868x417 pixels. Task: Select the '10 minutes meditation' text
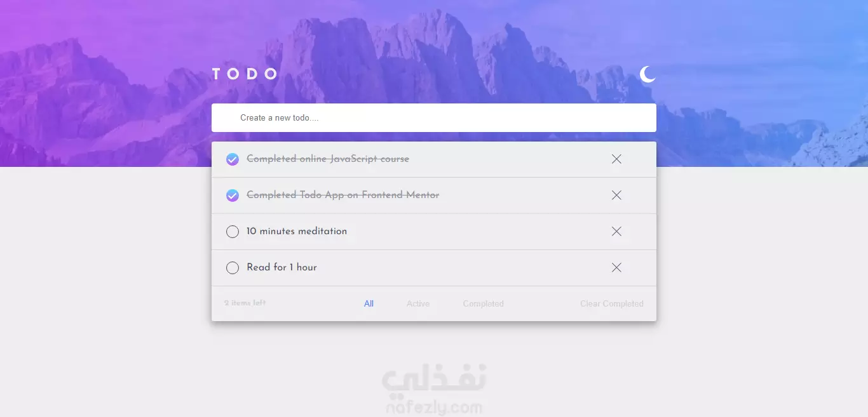pyautogui.click(x=297, y=231)
